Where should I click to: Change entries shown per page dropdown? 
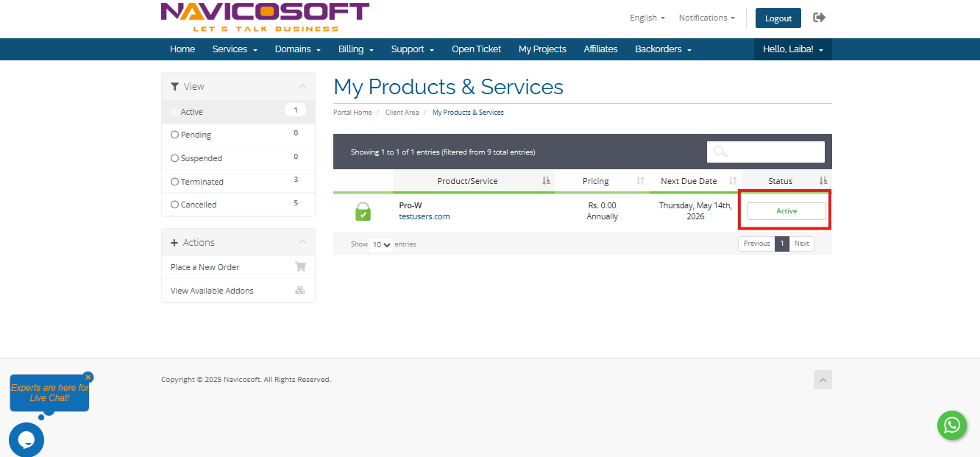click(381, 244)
